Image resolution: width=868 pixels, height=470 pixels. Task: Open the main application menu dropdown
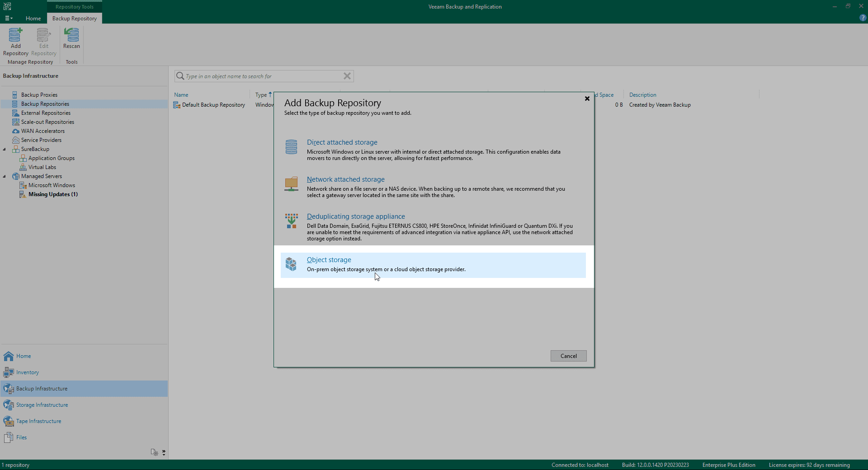pyautogui.click(x=9, y=18)
